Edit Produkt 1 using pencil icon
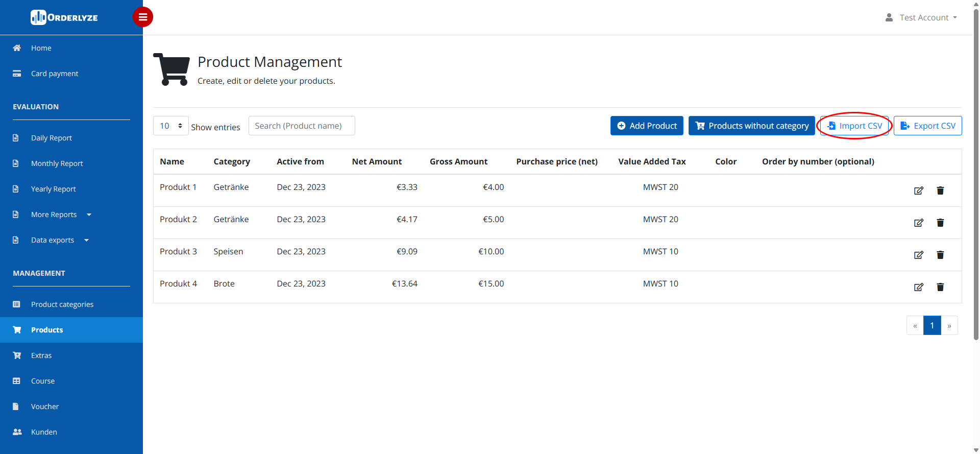980x454 pixels. click(919, 190)
